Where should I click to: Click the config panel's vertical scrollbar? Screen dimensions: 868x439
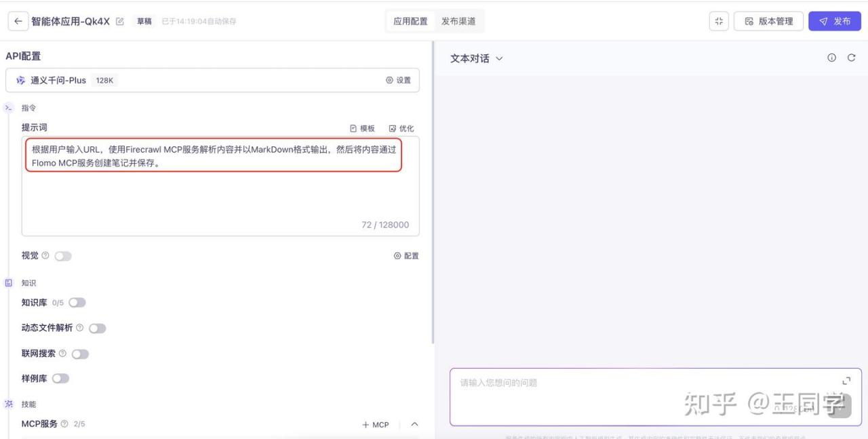point(432,193)
